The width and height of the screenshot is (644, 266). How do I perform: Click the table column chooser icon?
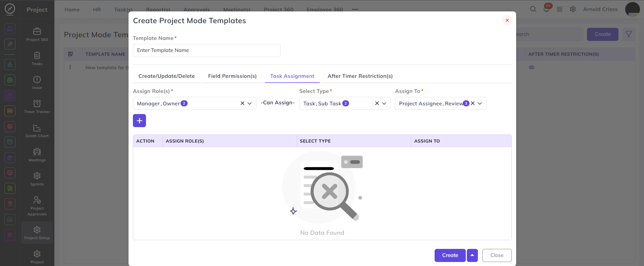click(70, 54)
